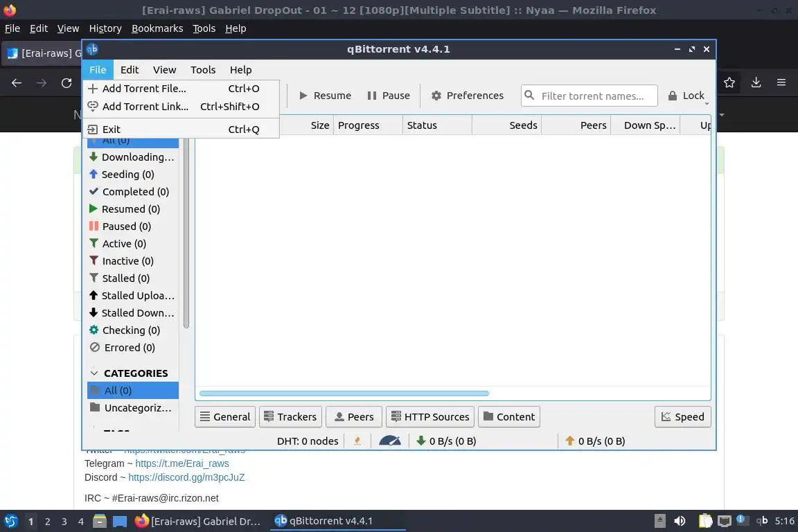Click the Size column header
Screen dimensions: 798x532
point(306,125)
